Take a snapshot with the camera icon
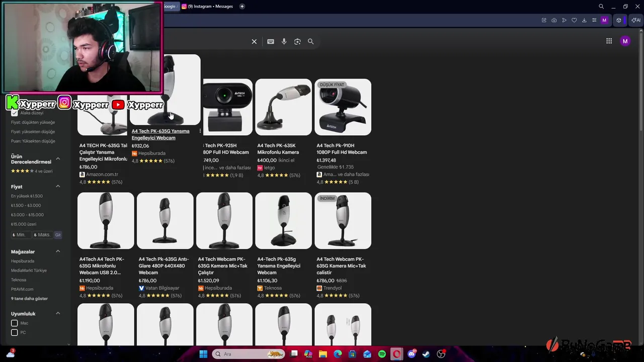The width and height of the screenshot is (644, 362). [554, 20]
